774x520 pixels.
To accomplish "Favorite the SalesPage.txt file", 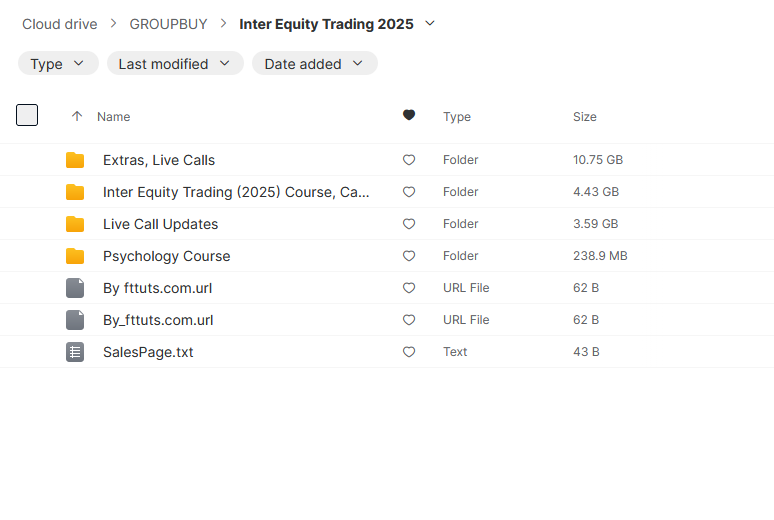I will click(x=409, y=352).
